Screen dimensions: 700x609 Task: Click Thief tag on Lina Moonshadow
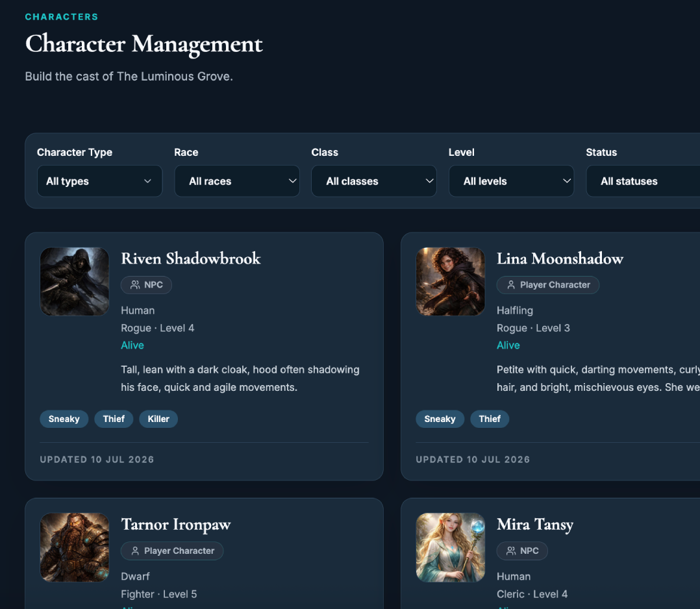click(x=490, y=419)
